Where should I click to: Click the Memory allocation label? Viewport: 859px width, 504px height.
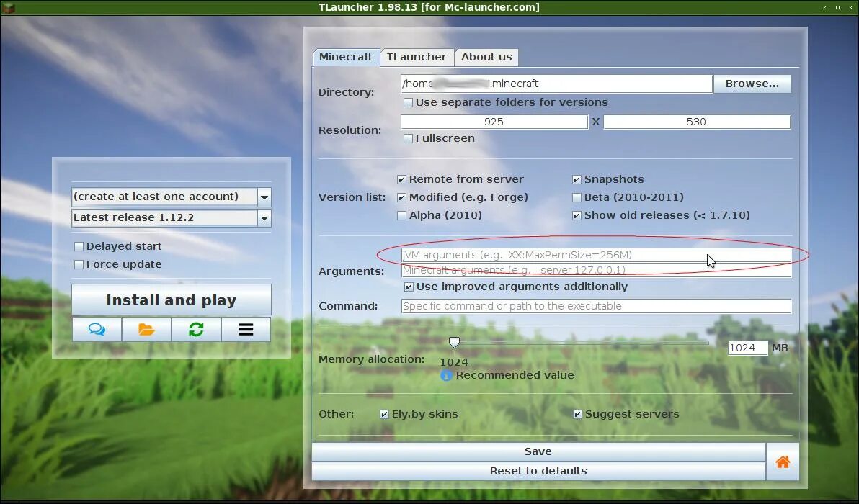371,359
